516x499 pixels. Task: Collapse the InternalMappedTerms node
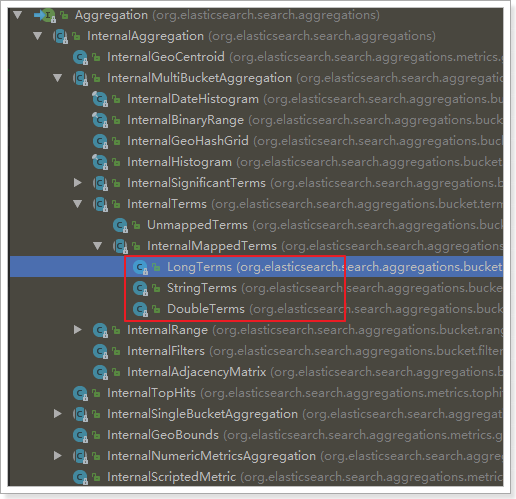point(98,246)
